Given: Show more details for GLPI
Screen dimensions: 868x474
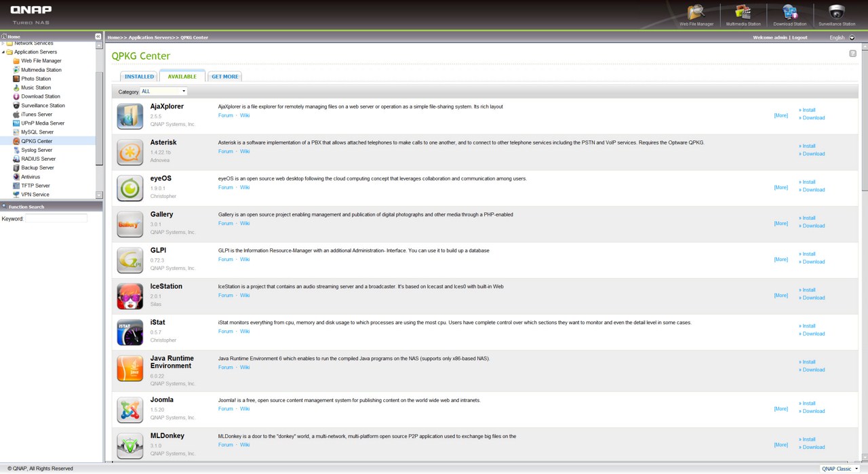Looking at the screenshot, I should (781, 260).
